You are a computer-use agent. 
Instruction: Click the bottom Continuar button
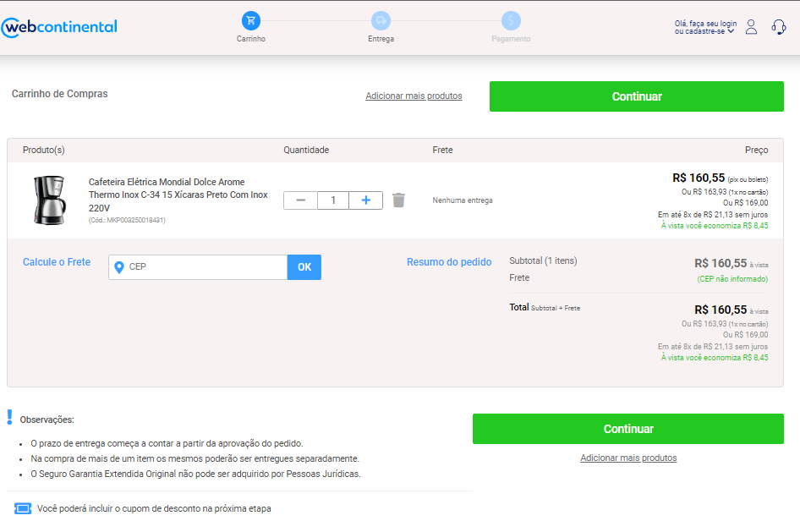click(628, 429)
